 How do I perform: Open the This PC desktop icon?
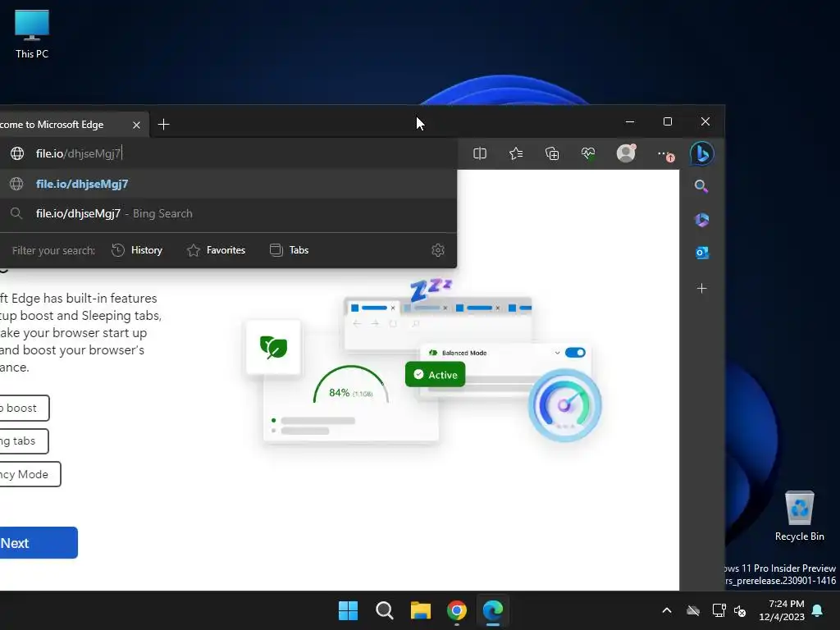32,34
